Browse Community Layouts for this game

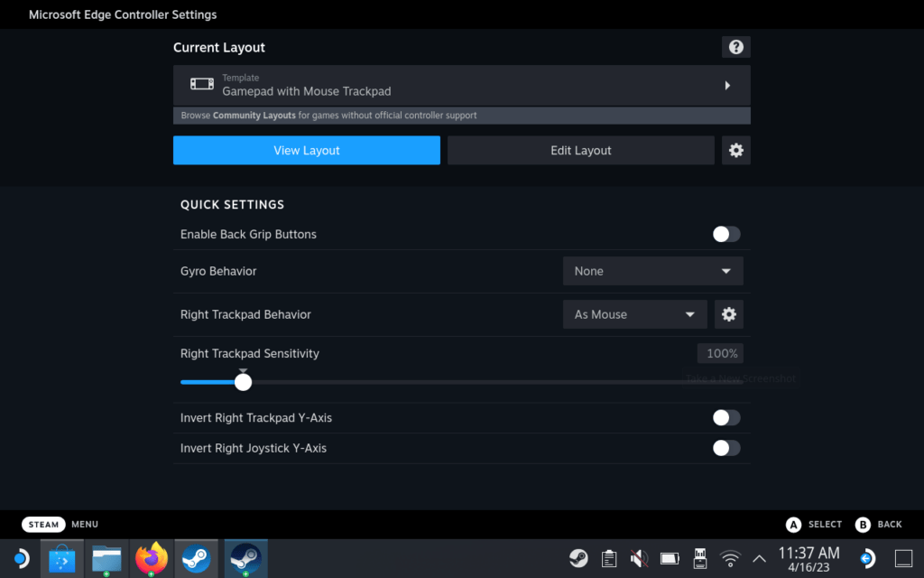pos(461,115)
